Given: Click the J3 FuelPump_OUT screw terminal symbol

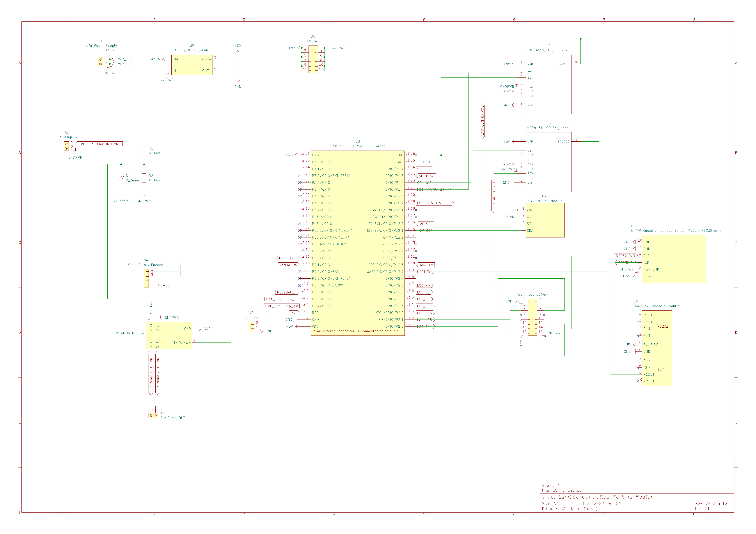Looking at the screenshot, I should click(x=153, y=416).
